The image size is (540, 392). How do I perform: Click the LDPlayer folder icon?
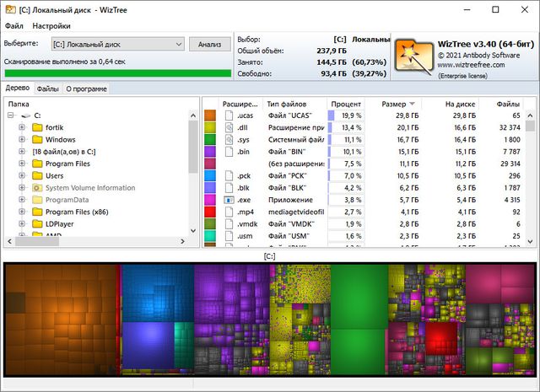(37, 224)
